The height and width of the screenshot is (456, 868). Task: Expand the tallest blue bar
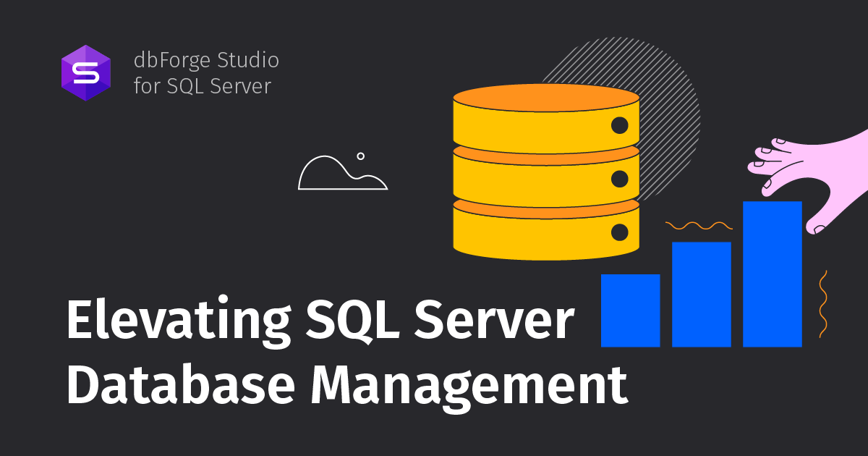coord(771,275)
